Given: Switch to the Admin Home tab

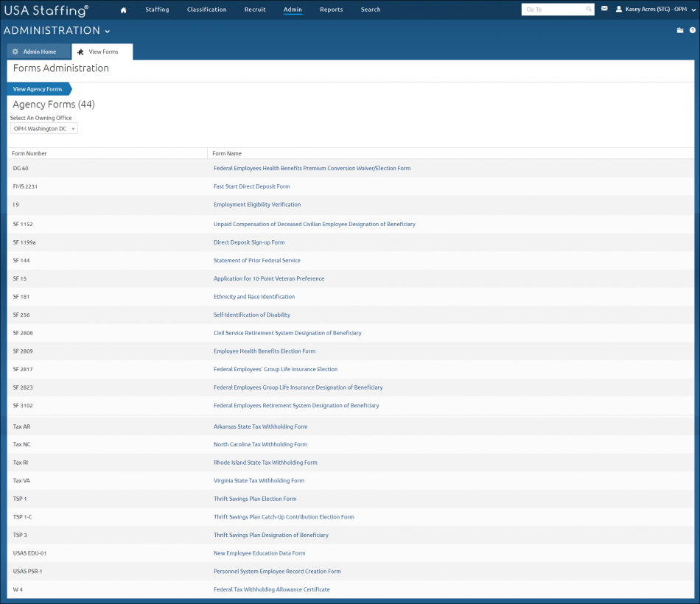Looking at the screenshot, I should 39,52.
